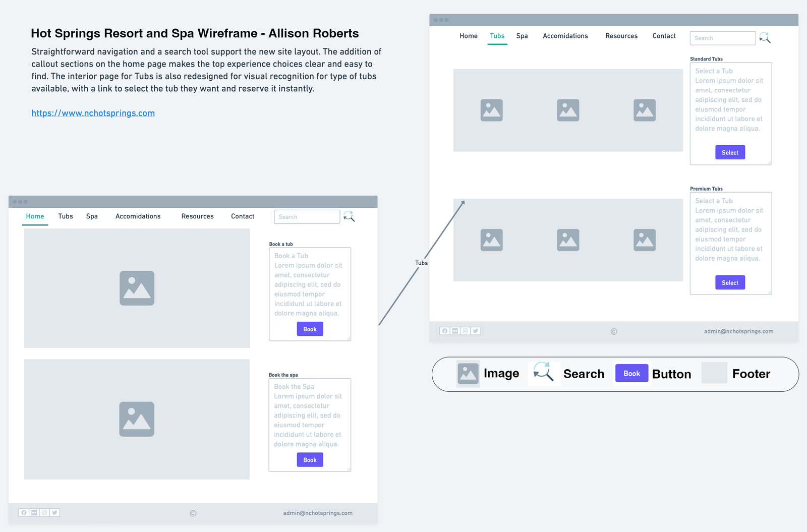The width and height of the screenshot is (807, 532).
Task: Click the Twitter icon in the Home page footer
Action: (54, 512)
